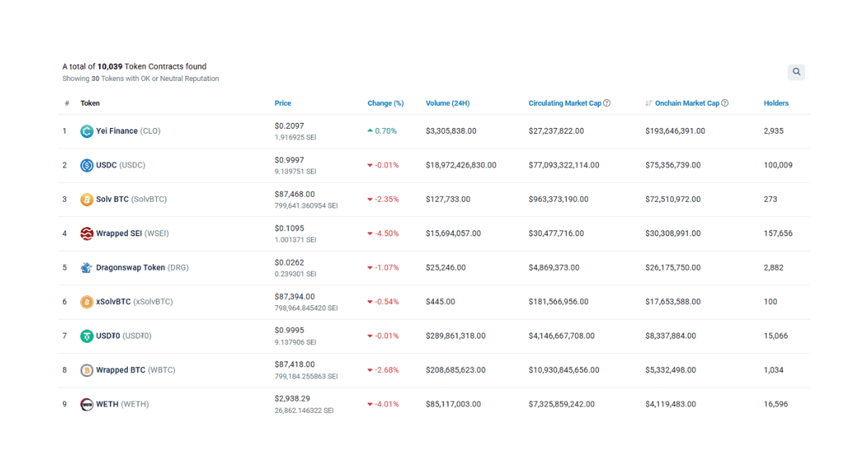Open the Wrapped SEI (WSEI) token page
Viewport: 868px width, 476px height.
click(x=132, y=233)
